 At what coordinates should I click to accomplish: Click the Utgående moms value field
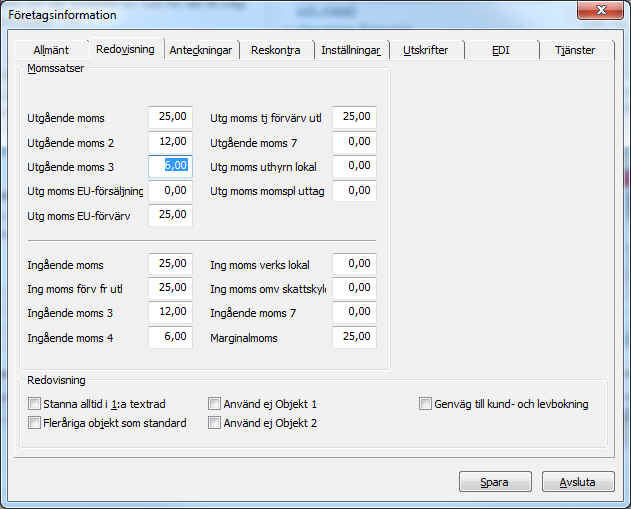(170, 118)
